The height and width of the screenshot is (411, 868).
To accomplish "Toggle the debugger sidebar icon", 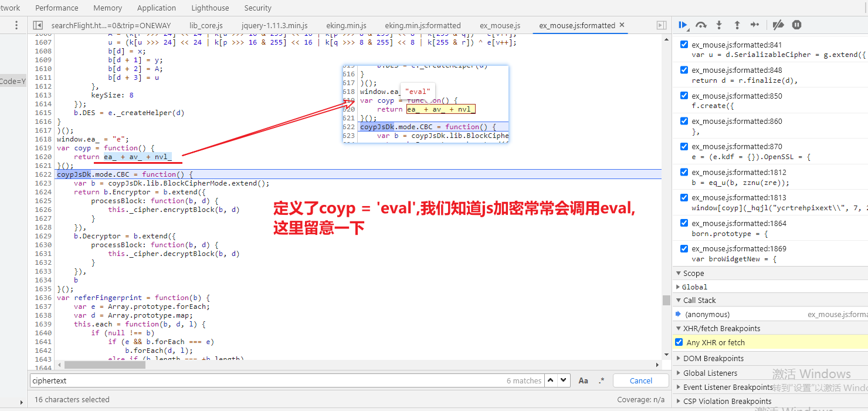I will pos(662,25).
